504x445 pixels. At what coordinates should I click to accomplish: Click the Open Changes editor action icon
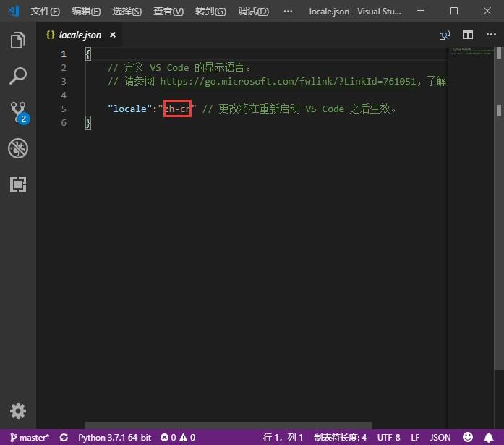pyautogui.click(x=445, y=35)
